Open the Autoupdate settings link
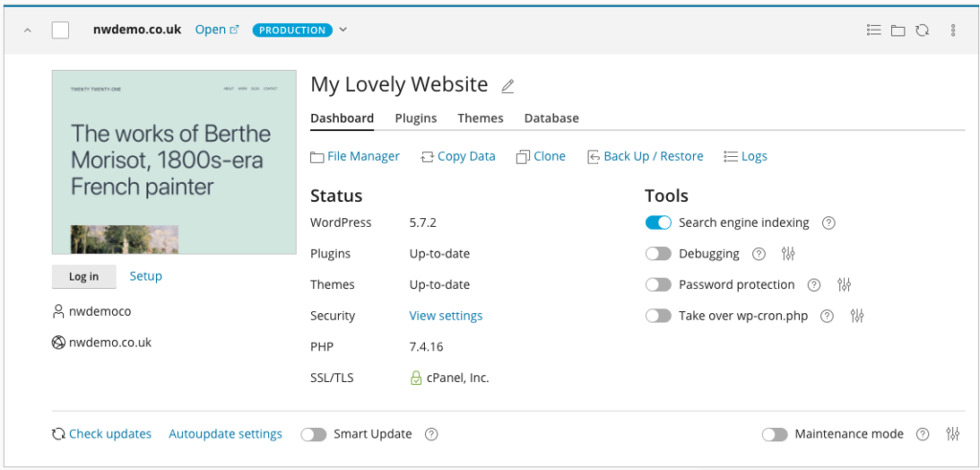This screenshot has width=980, height=470. pos(226,434)
